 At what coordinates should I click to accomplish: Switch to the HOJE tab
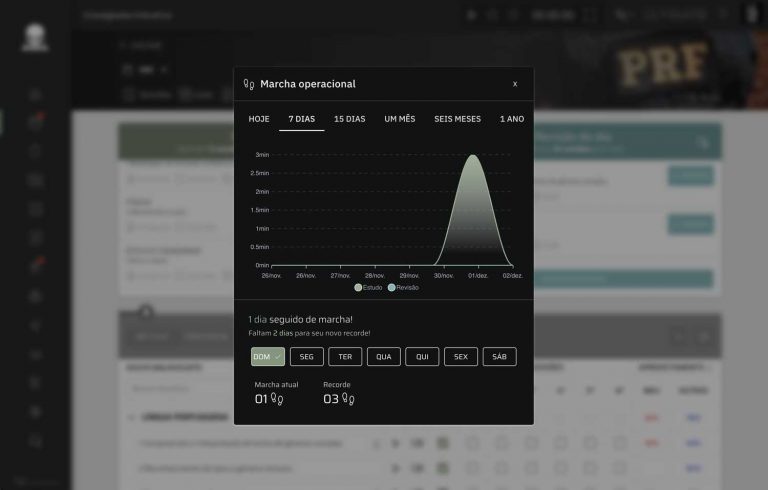259,119
